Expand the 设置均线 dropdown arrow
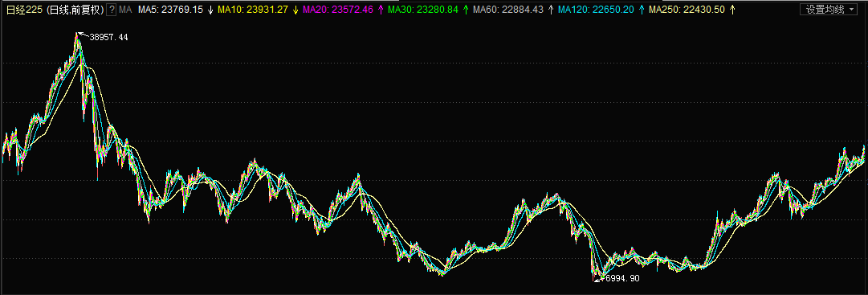Viewport: 868px width, 295px height. 850,10
